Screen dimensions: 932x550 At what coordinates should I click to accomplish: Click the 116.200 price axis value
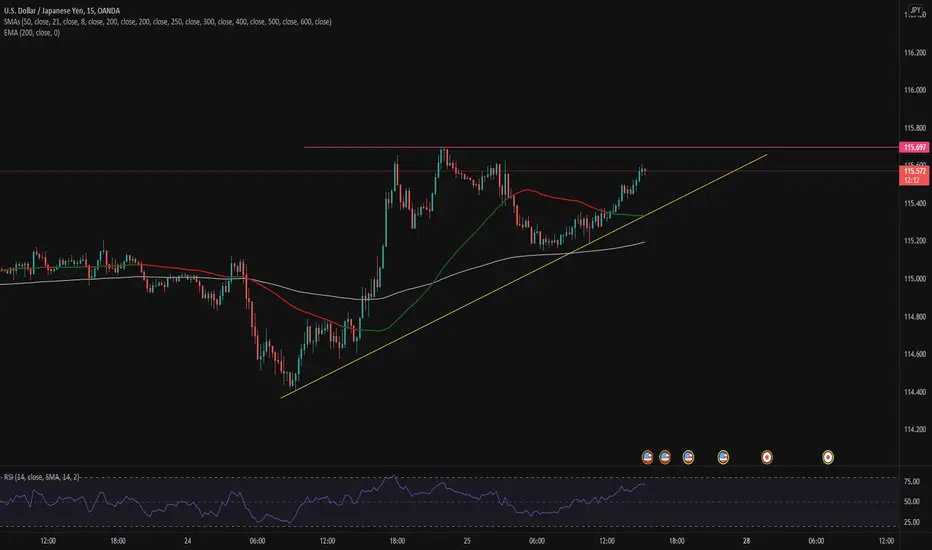click(915, 52)
